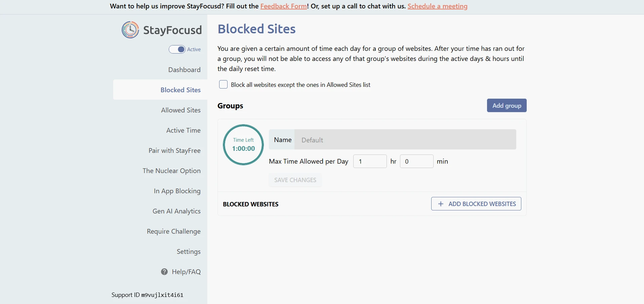Click the Max Time Allowed per Day label
Screen dimensions: 644x304
tap(309, 161)
